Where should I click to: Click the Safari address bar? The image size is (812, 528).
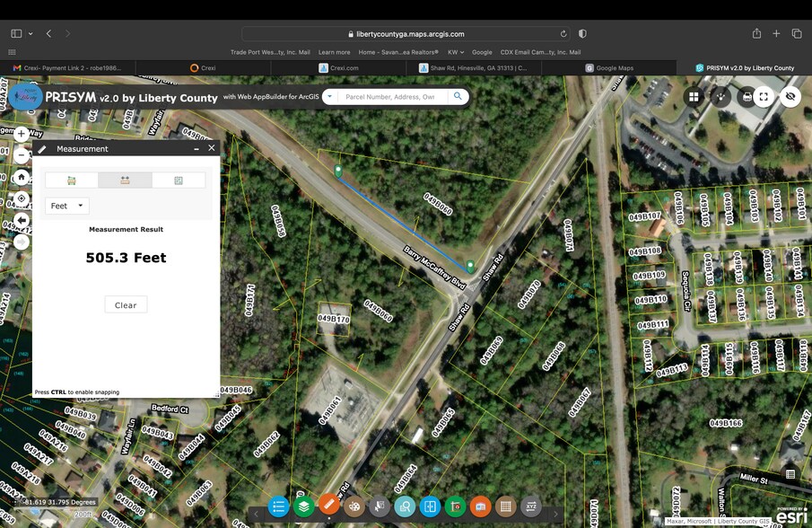tap(406, 34)
